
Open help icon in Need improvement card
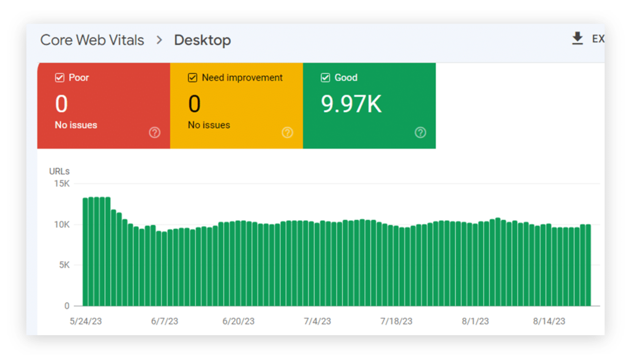[x=287, y=132]
